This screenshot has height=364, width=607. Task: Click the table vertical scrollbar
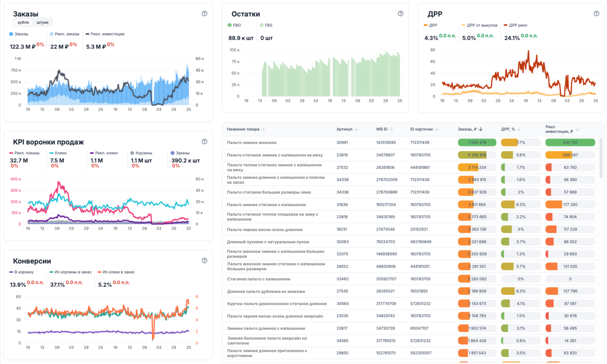click(601, 158)
